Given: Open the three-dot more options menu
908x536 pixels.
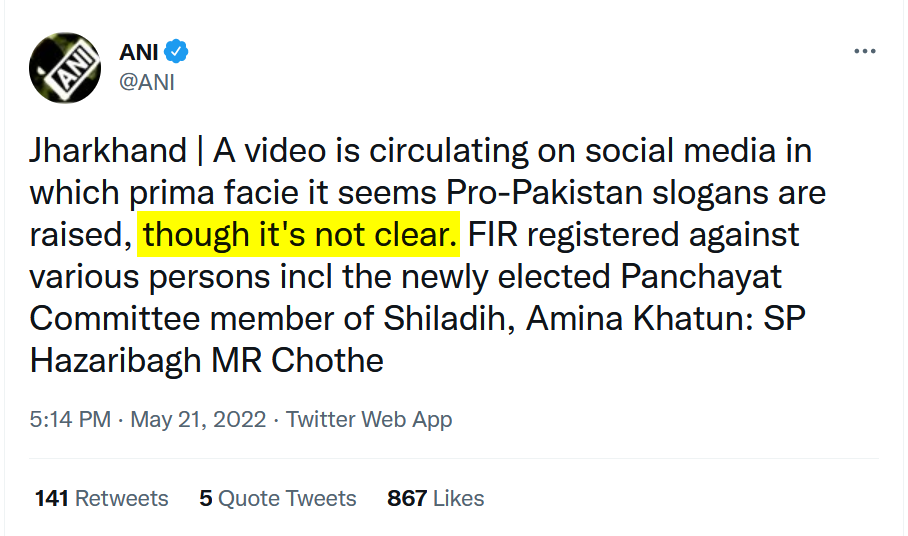Looking at the screenshot, I should pyautogui.click(x=865, y=52).
